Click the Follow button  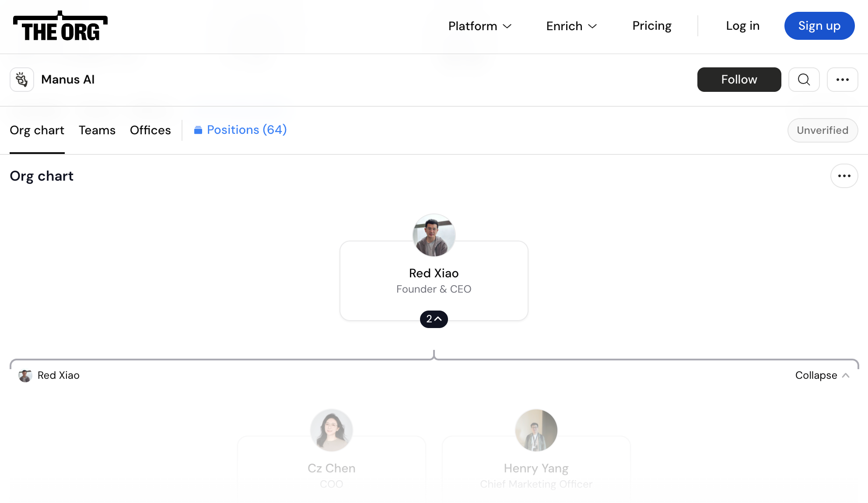point(739,80)
